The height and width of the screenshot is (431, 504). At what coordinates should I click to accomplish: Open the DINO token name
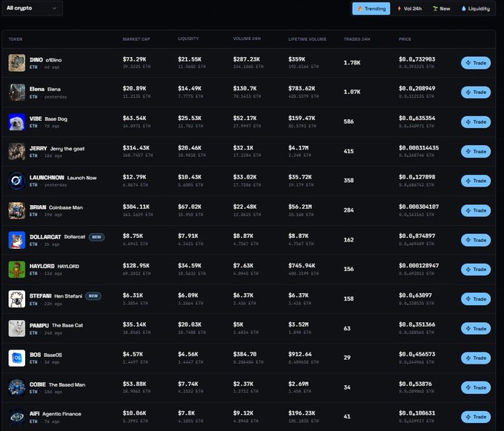(x=36, y=60)
